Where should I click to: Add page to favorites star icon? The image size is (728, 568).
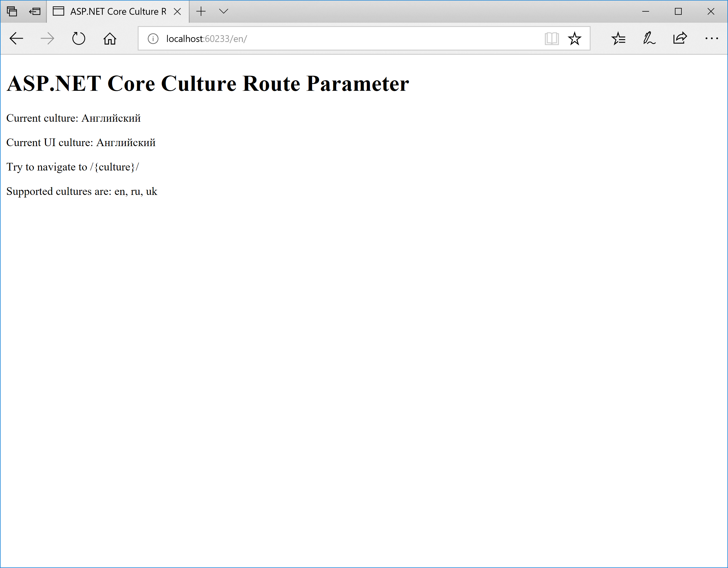click(575, 39)
